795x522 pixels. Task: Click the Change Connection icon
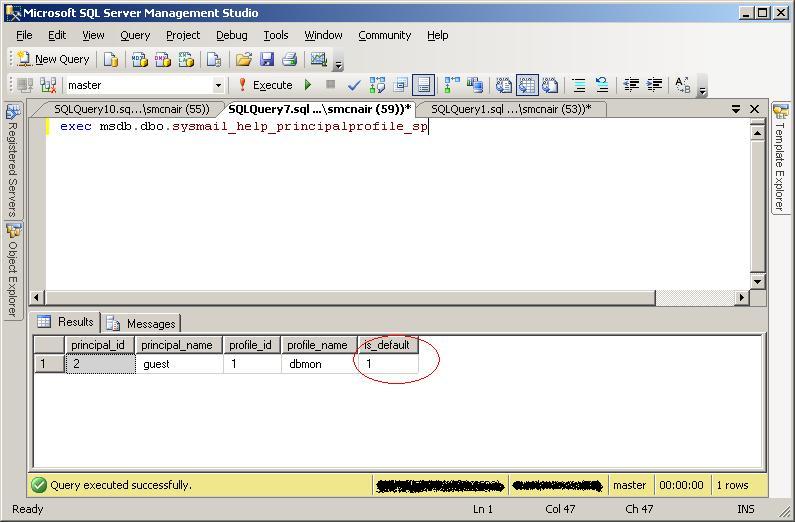48,85
